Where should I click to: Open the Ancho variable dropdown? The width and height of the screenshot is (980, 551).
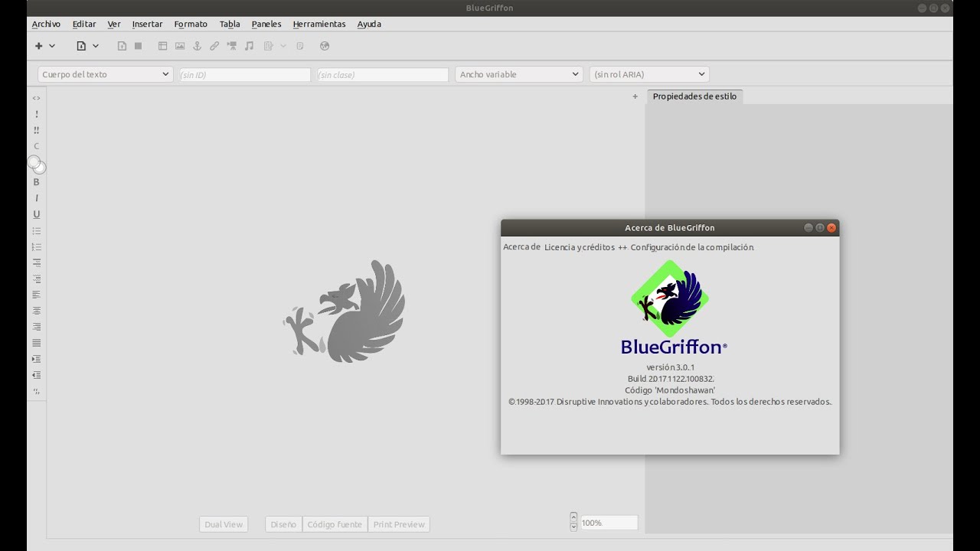coord(519,74)
